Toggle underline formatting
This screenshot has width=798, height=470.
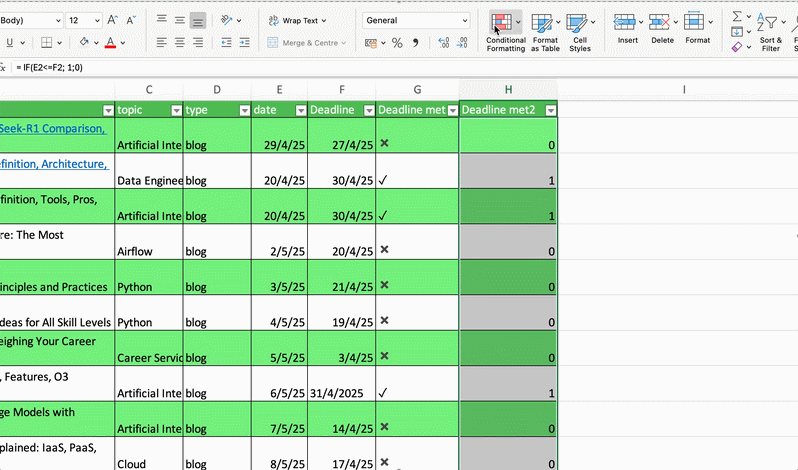click(9, 43)
